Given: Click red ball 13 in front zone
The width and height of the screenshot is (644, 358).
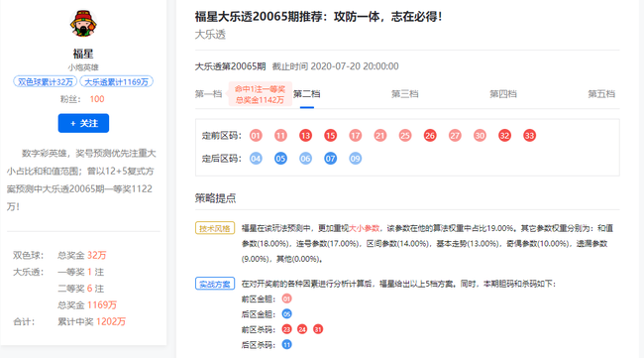Looking at the screenshot, I should [305, 136].
